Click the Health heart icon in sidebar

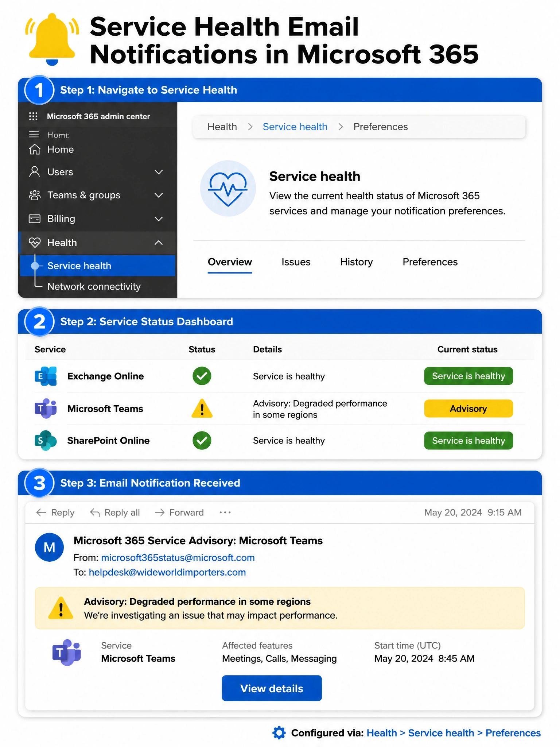(x=35, y=243)
